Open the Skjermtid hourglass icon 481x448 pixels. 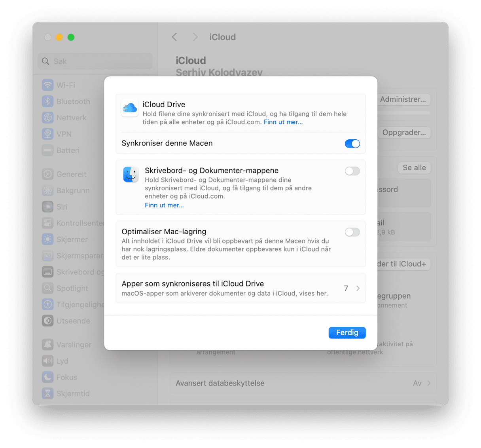coord(47,393)
